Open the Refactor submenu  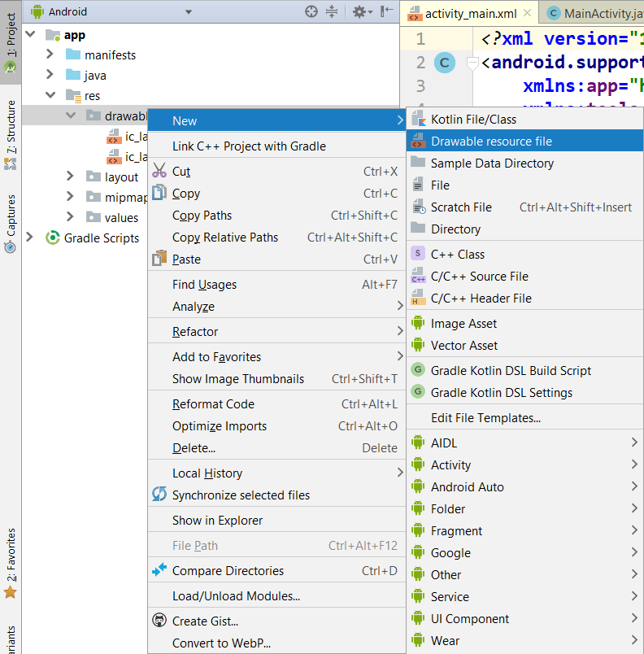(276, 331)
